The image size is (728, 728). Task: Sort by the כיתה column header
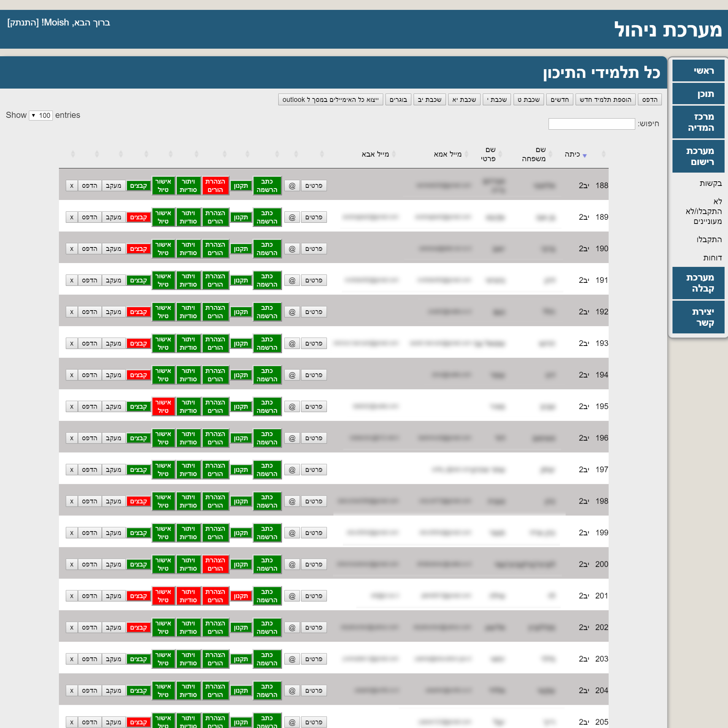576,154
